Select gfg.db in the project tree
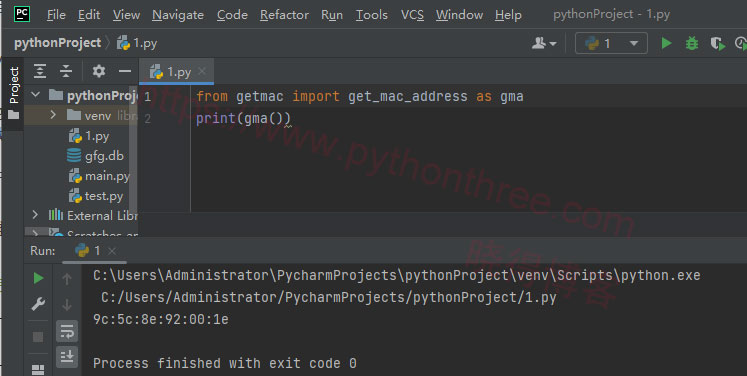 pyautogui.click(x=95, y=156)
